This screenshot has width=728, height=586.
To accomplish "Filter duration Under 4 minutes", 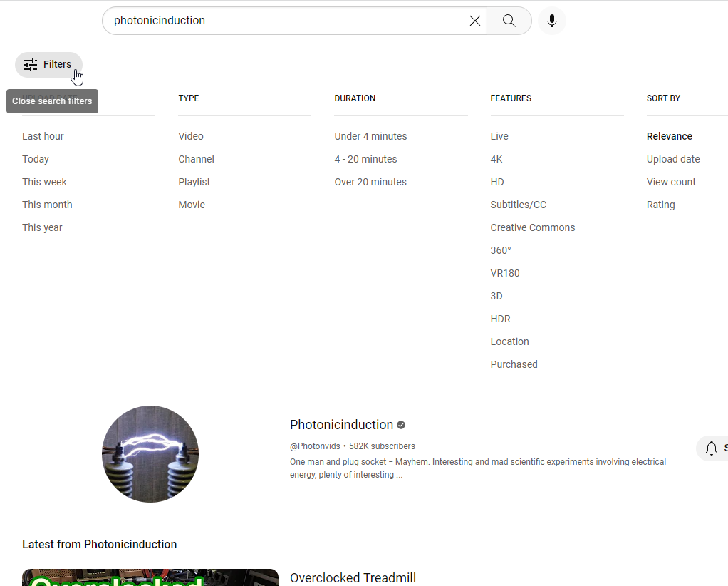I will (x=370, y=136).
